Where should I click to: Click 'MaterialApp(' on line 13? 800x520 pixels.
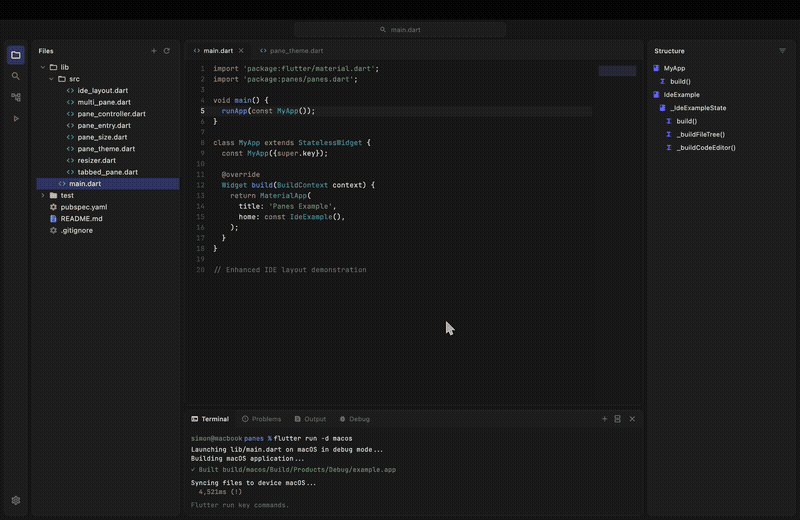point(285,195)
